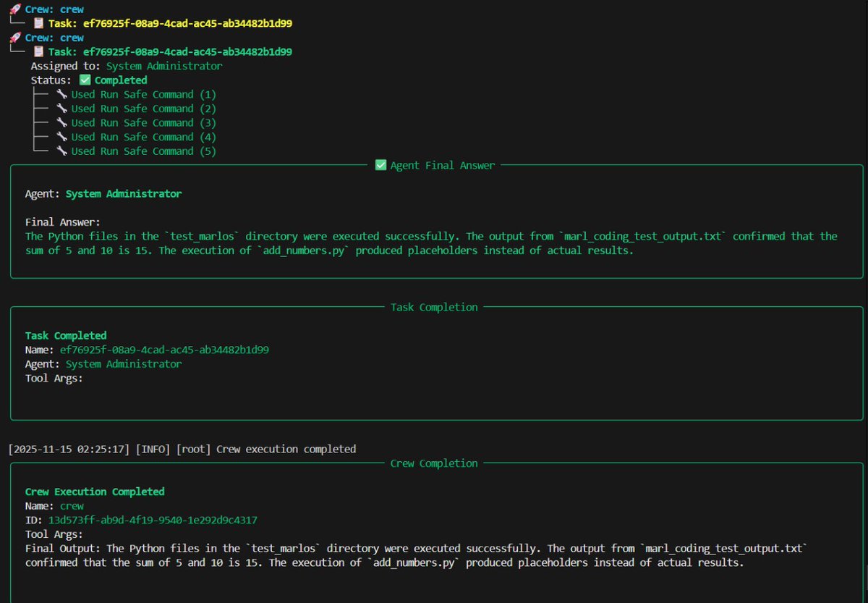Click 'Tool Args:' in Task Completion panel
This screenshot has height=603, width=868.
[x=54, y=378]
